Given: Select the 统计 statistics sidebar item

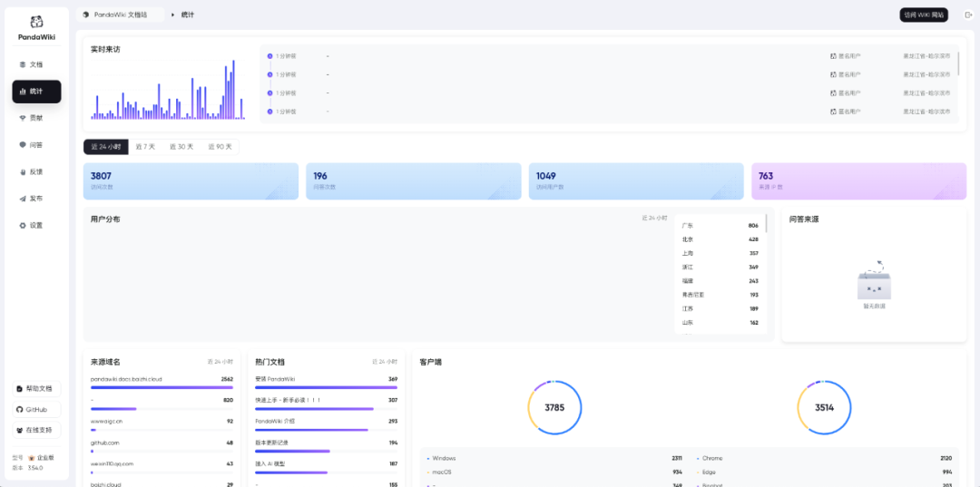Looking at the screenshot, I should tap(36, 92).
